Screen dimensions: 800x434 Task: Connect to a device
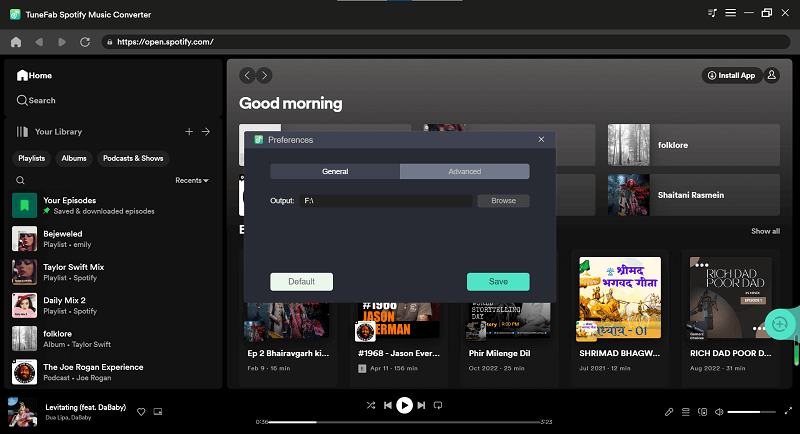point(703,412)
